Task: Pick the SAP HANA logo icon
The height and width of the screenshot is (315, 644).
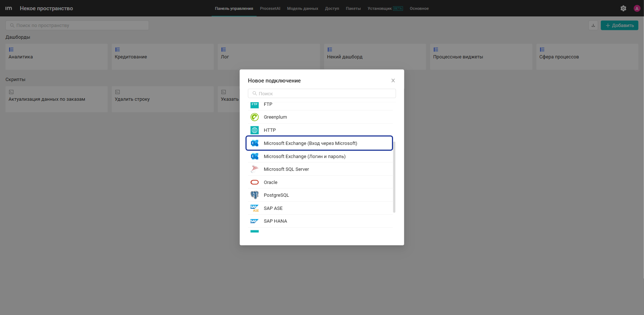Action: tap(255, 221)
